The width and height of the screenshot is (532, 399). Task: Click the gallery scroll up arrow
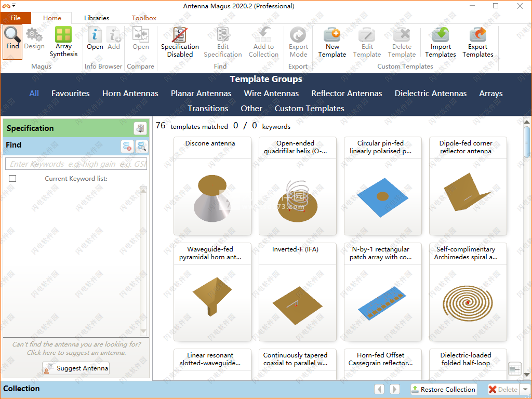(527, 122)
